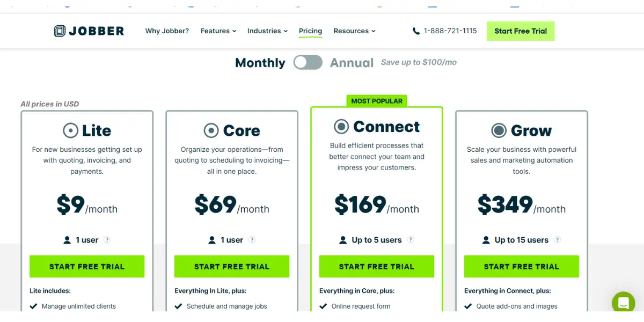Open the chat widget bubble icon
The image size is (644, 322).
pyautogui.click(x=623, y=303)
